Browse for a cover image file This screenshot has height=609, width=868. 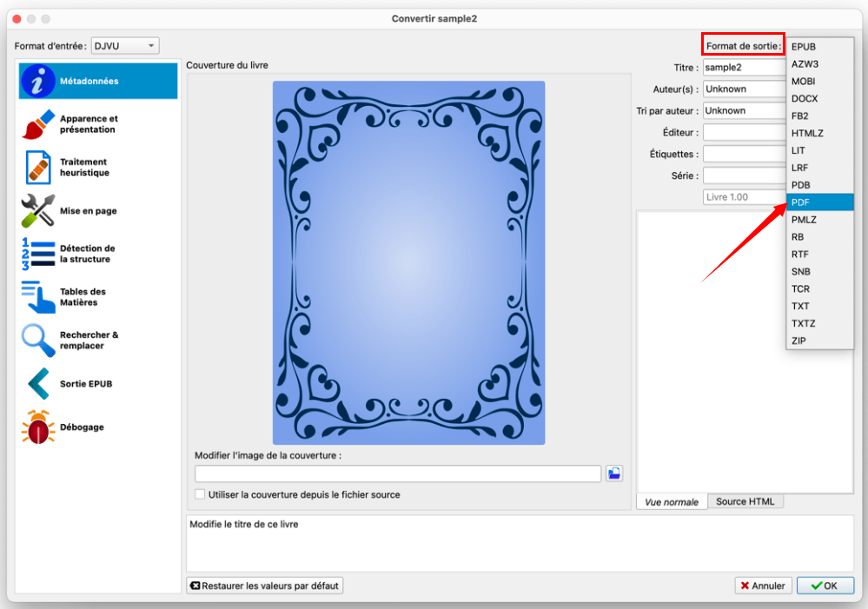[x=614, y=473]
